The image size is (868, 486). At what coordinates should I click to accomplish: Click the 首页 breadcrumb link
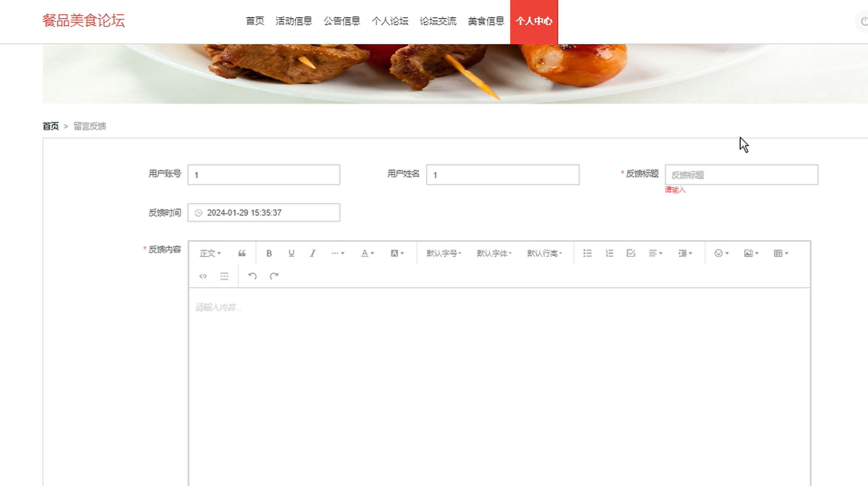(50, 126)
